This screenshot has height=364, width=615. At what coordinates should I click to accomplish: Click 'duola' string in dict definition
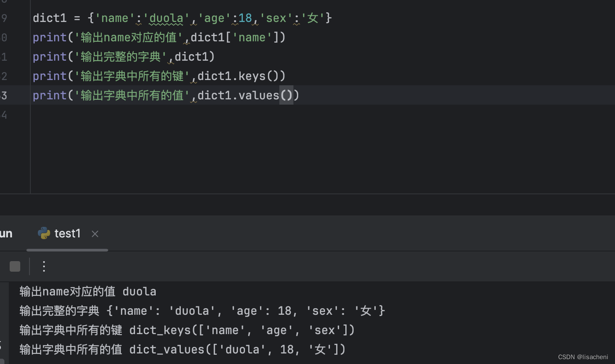(167, 18)
